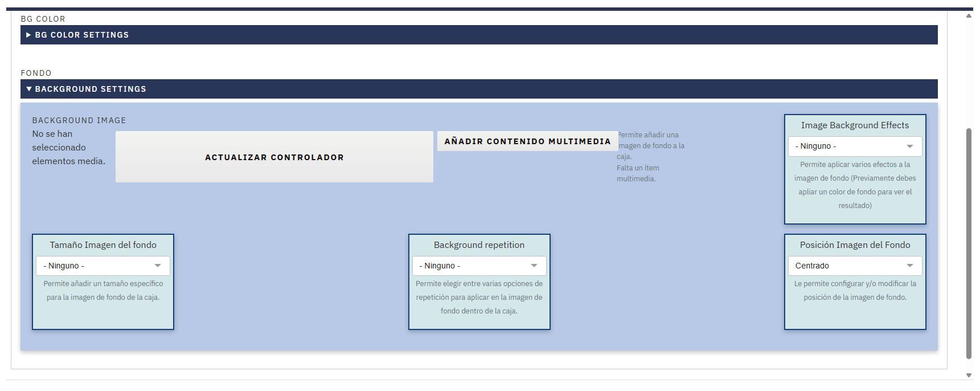Click the 'Posición Imagen del Fondo' title text
Screen dimensions: 980x391
(x=855, y=245)
